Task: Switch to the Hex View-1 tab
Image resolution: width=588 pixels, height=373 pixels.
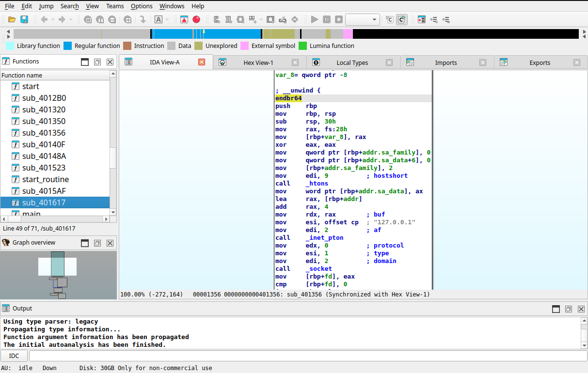Action: [x=258, y=62]
